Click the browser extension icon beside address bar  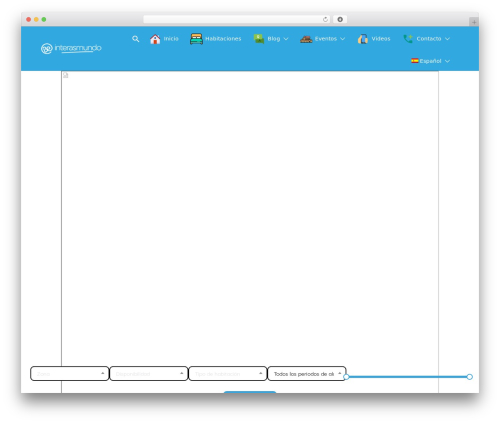(340, 19)
